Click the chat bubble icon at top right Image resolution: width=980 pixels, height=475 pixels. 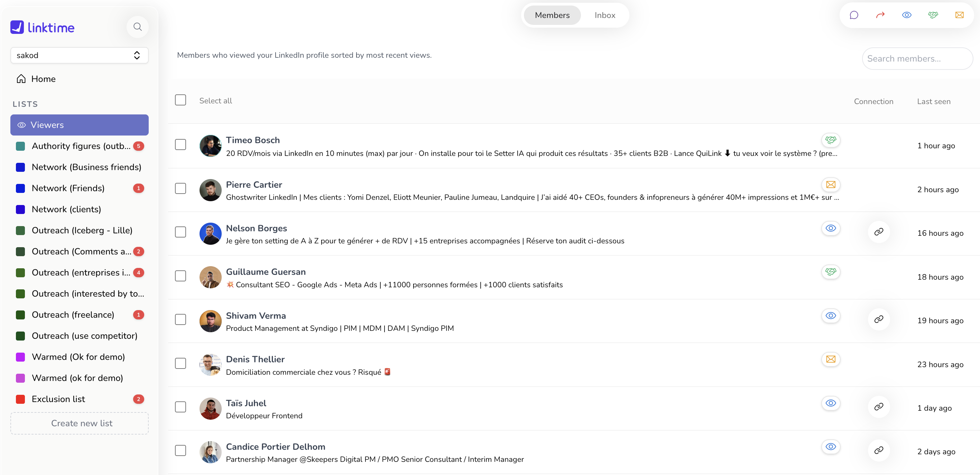tap(854, 15)
